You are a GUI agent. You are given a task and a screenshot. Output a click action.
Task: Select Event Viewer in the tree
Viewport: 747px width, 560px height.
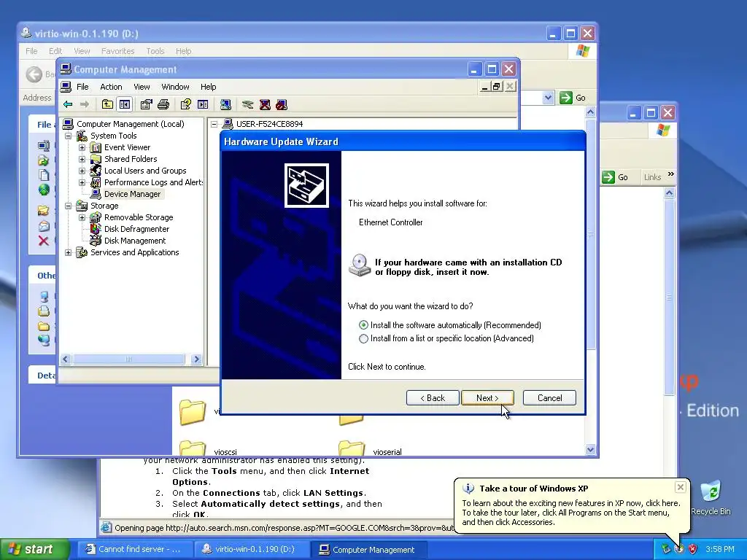pos(127,147)
